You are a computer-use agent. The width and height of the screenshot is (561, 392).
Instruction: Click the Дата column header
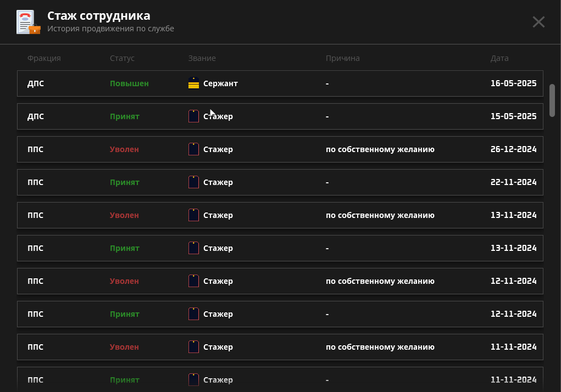[499, 58]
